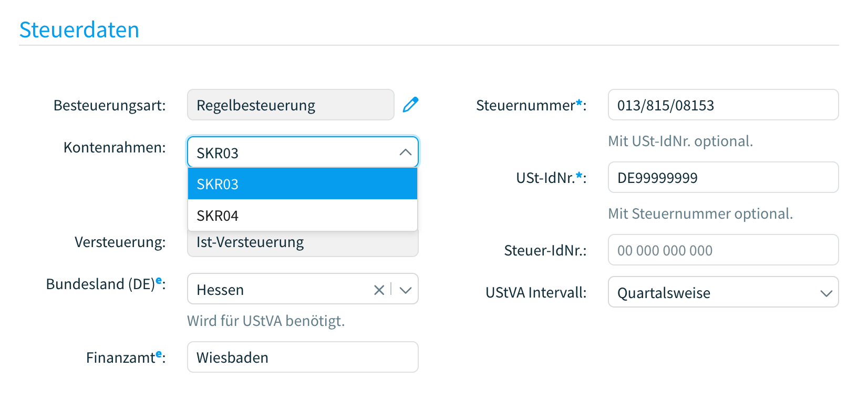Focus the USt-IdNr. field with DE99999999
868x399 pixels.
point(724,177)
